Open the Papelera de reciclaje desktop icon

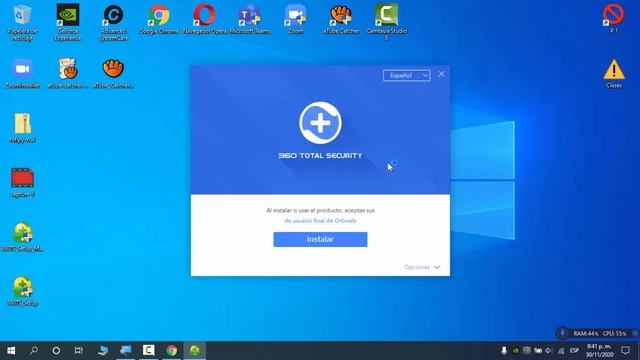click(x=22, y=22)
